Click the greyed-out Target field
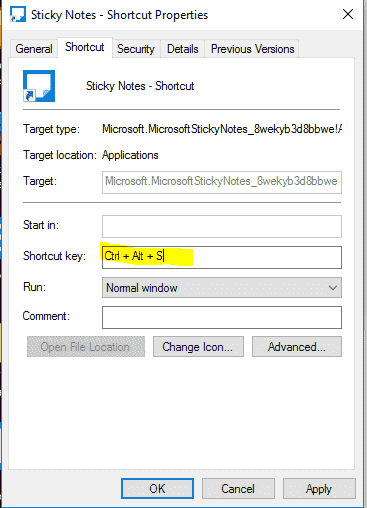The height and width of the screenshot is (508, 367). pos(222,182)
